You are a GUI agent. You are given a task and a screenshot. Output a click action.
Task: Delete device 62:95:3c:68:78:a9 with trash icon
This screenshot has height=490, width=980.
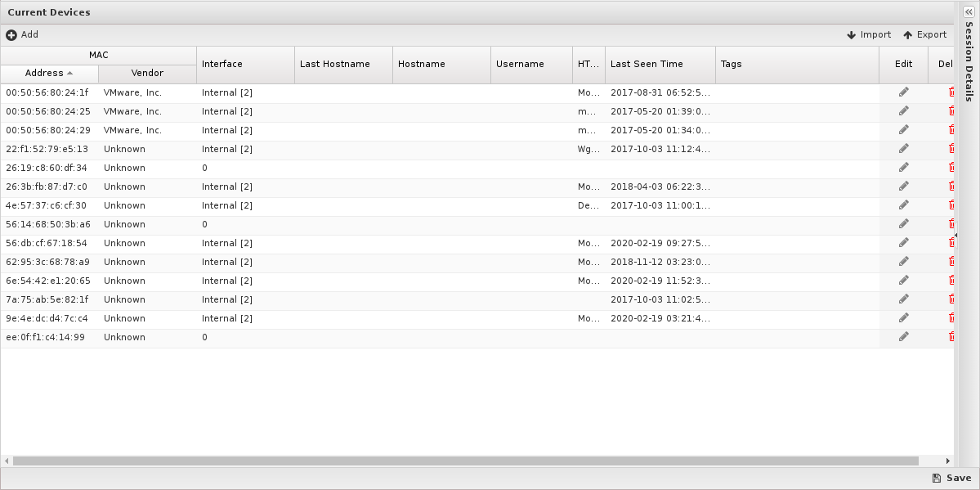click(x=951, y=262)
